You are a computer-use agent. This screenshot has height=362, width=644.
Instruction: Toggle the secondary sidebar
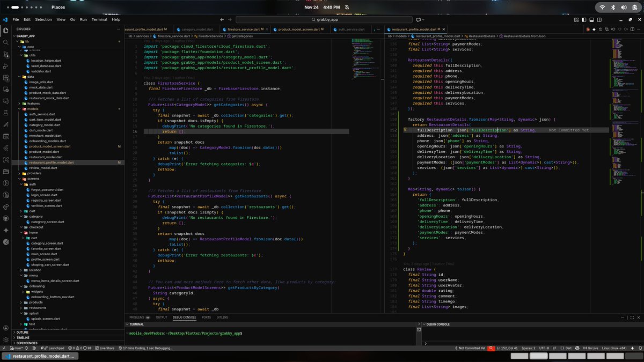coord(599,19)
